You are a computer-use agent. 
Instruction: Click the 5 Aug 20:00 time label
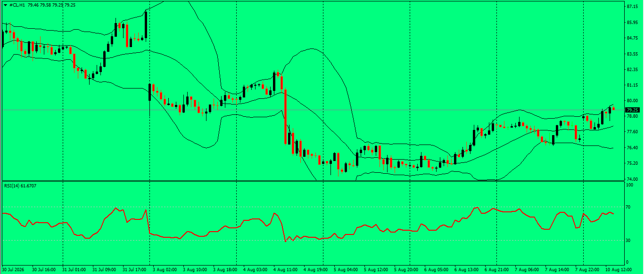407,270
